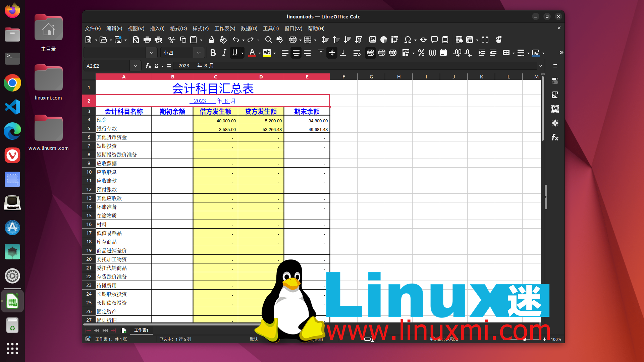Toggle Align top
The image size is (644, 362).
321,53
